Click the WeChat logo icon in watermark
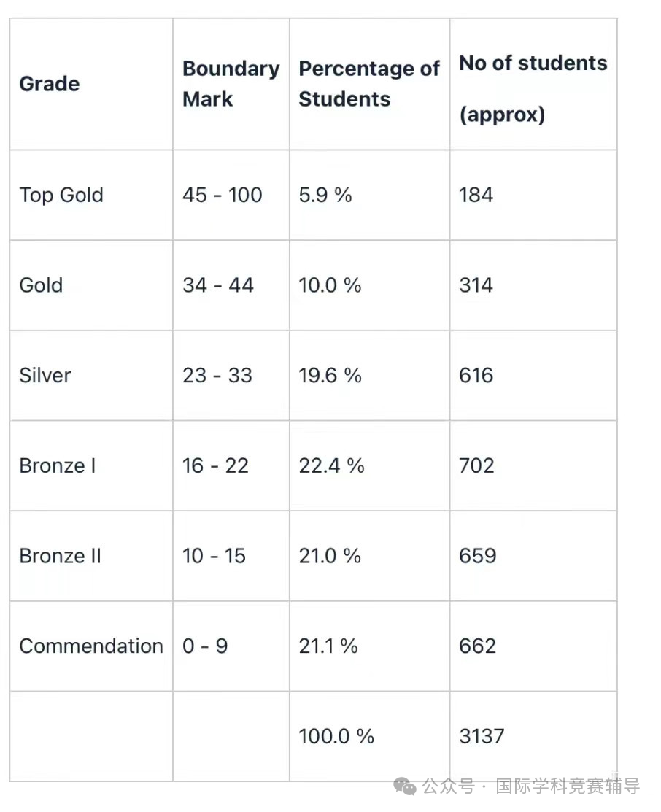 405,786
